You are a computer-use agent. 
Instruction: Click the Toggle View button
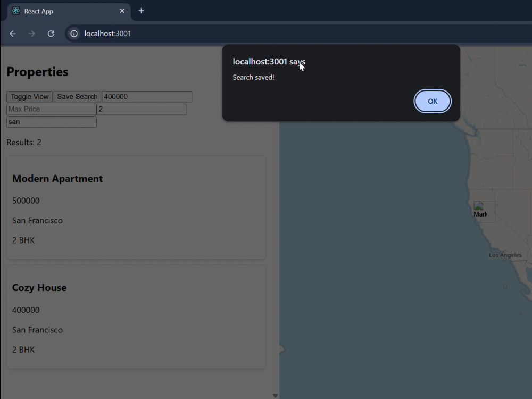29,97
